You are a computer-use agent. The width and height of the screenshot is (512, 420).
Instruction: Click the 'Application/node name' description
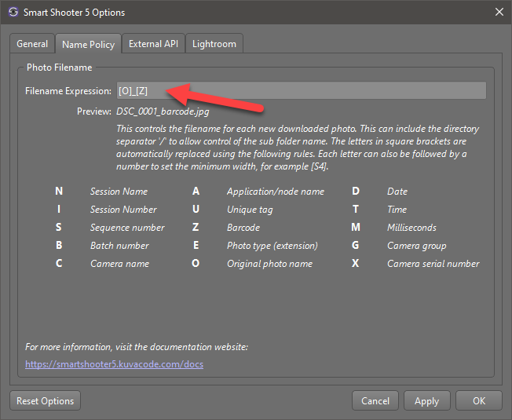point(276,192)
